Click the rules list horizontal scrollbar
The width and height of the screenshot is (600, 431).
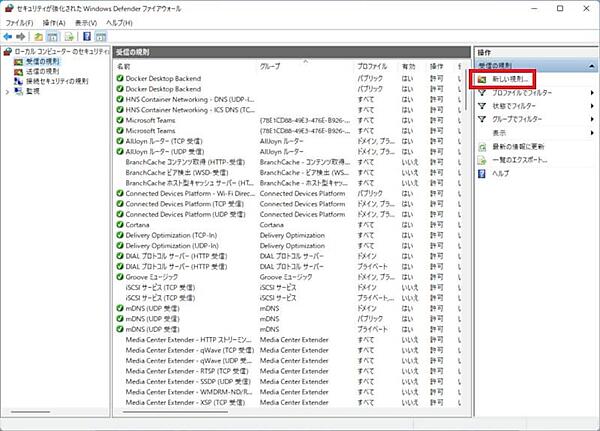[176, 412]
